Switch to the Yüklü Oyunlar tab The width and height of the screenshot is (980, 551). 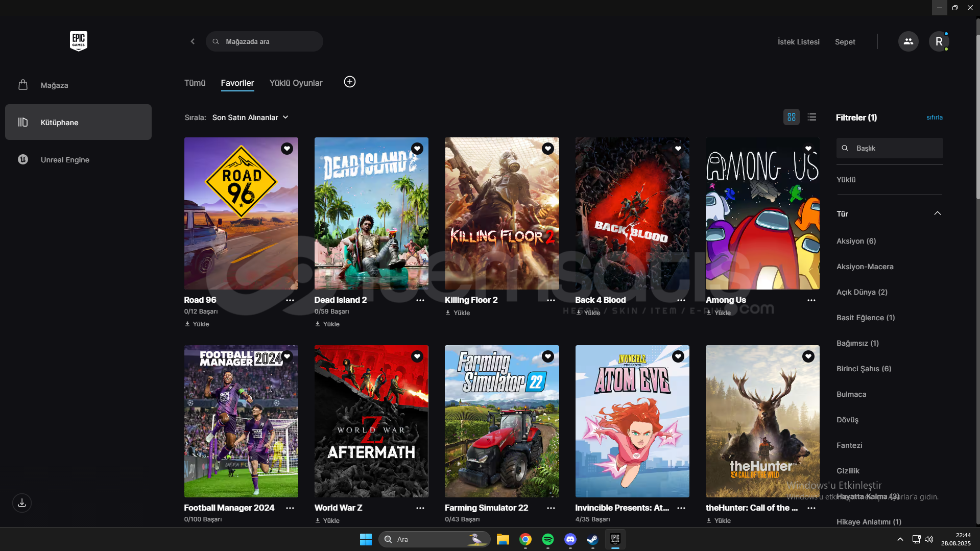pos(296,83)
